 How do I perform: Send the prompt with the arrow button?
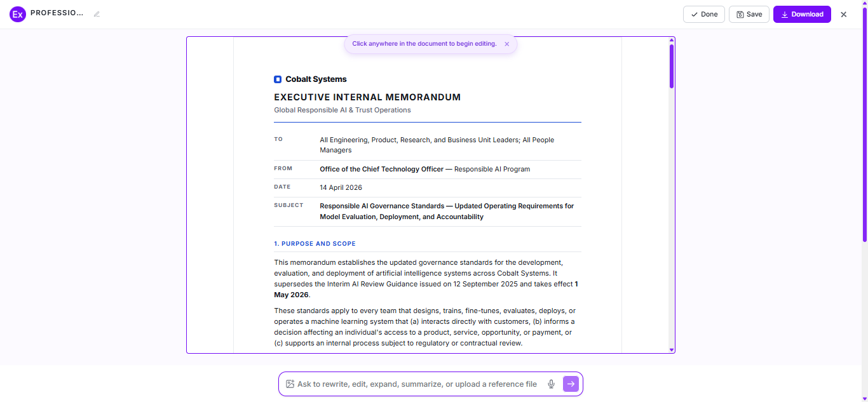click(x=571, y=384)
